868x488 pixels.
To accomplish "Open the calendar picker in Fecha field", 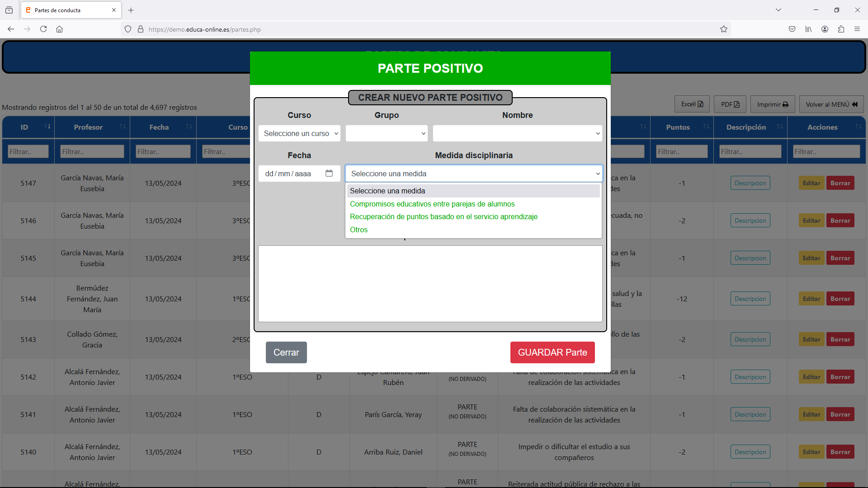I will point(329,174).
